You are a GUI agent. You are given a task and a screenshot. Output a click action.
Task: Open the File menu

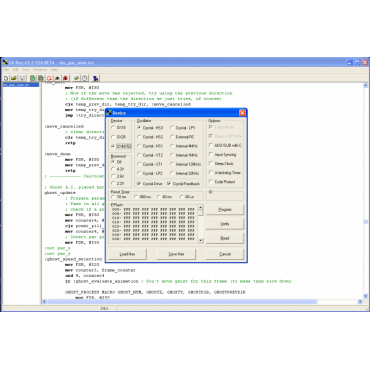point(6,70)
